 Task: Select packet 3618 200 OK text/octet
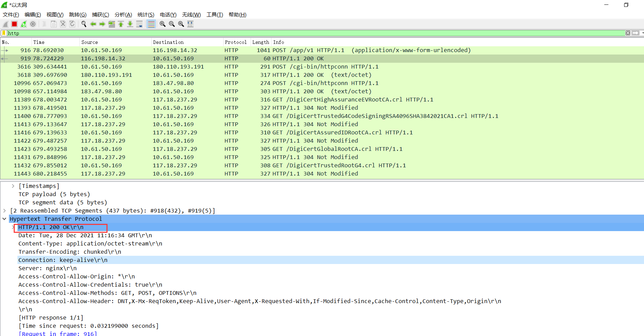pos(322,75)
